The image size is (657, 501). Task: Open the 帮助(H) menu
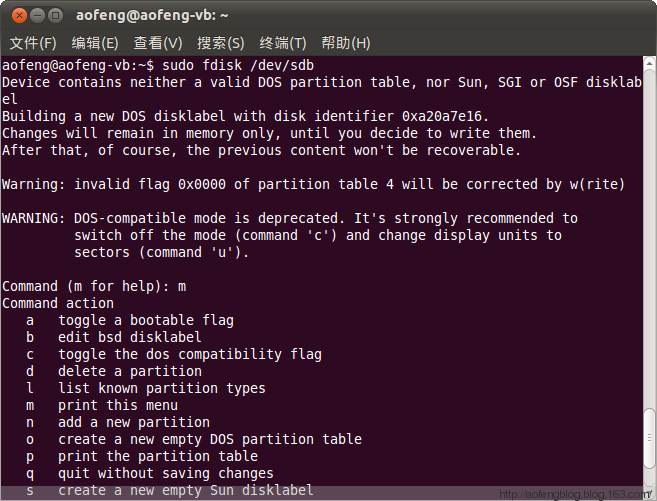346,43
